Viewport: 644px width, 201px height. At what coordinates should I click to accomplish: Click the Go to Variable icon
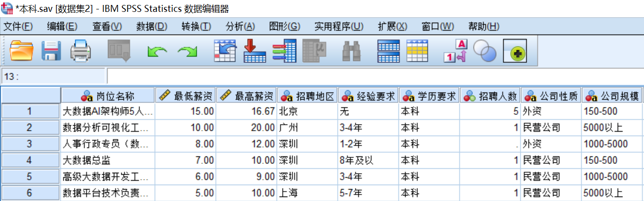pyautogui.click(x=255, y=50)
